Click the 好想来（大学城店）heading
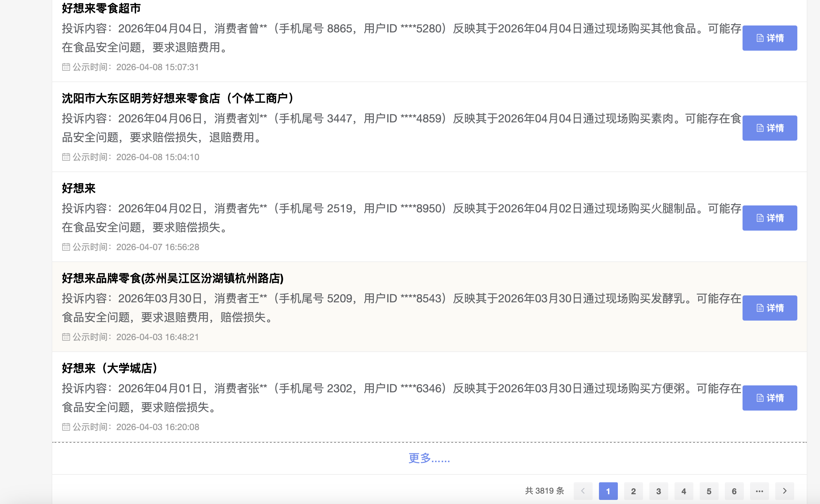The width and height of the screenshot is (820, 504). [x=109, y=368]
